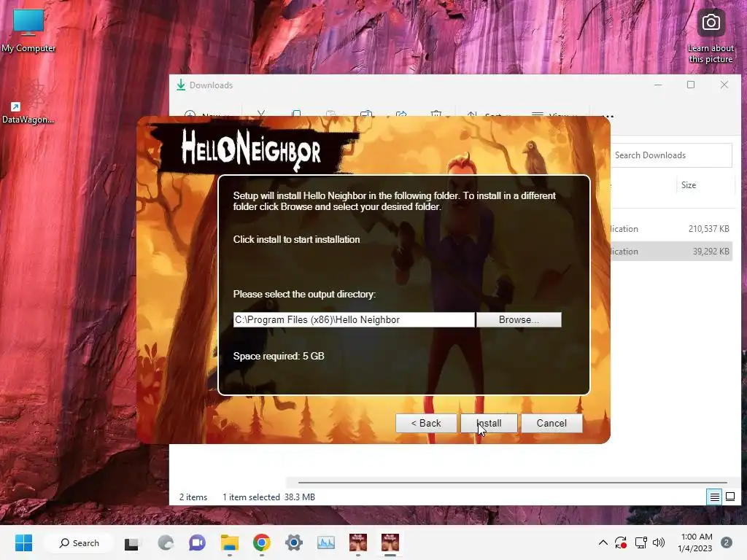
Task: Open the Windows Start menu
Action: coord(23,542)
